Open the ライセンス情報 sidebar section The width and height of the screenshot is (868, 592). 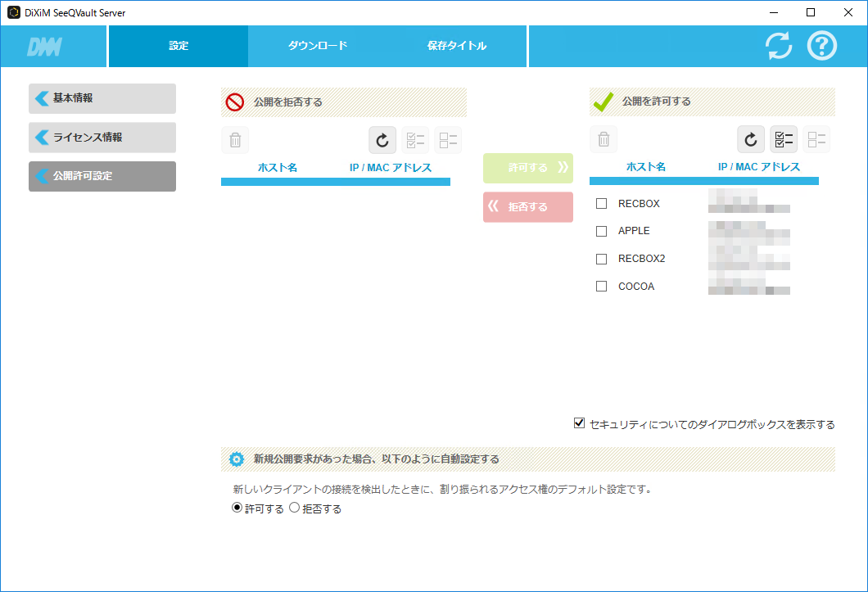[102, 138]
